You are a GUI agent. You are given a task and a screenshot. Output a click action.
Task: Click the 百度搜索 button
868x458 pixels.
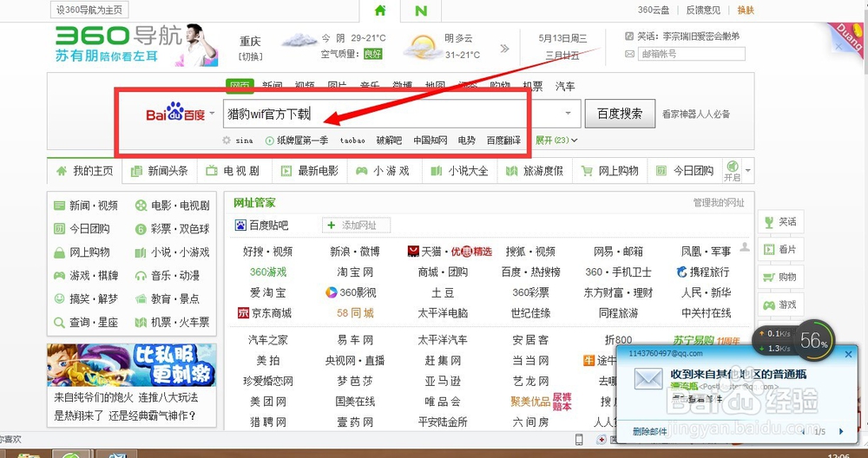click(620, 114)
